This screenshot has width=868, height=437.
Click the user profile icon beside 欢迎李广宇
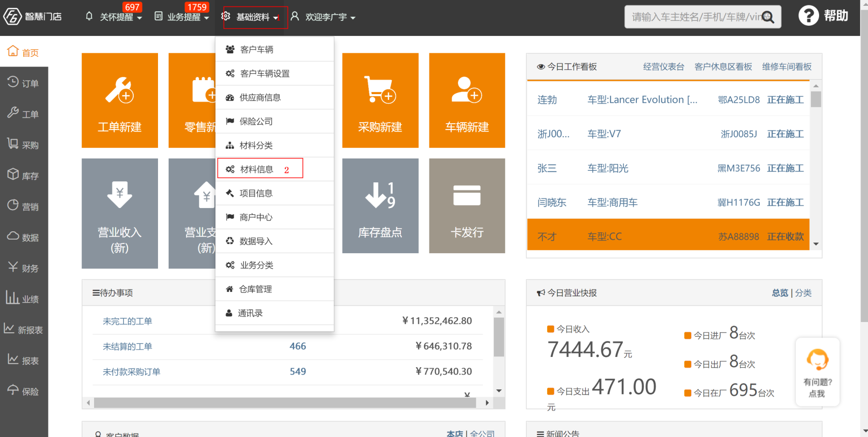295,16
